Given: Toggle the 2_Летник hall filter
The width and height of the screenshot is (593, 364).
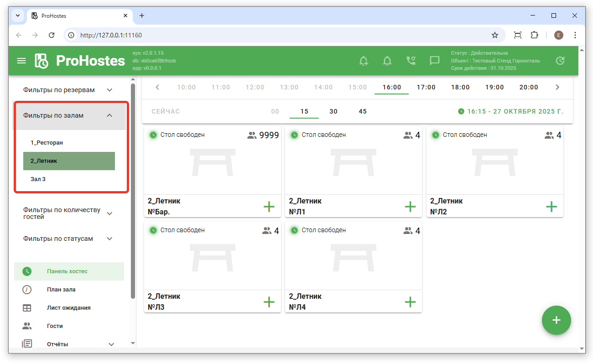Looking at the screenshot, I should click(x=69, y=161).
